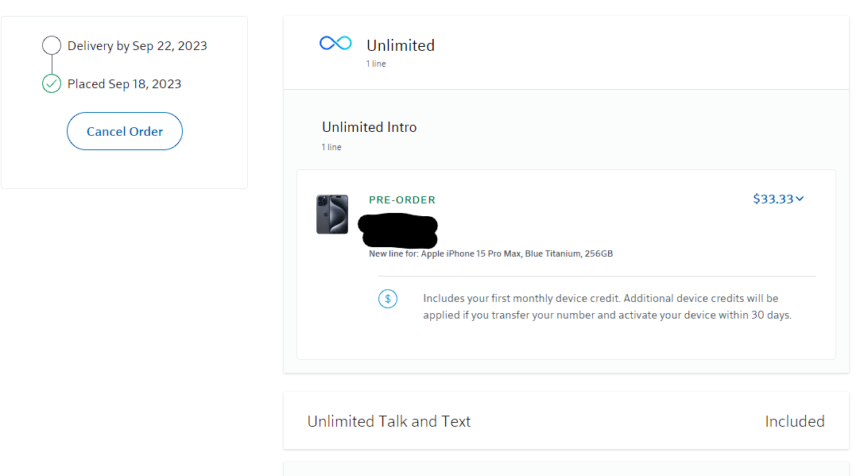Click the Placed Sep 18, 2023 step
This screenshot has width=868, height=476.
click(x=124, y=84)
